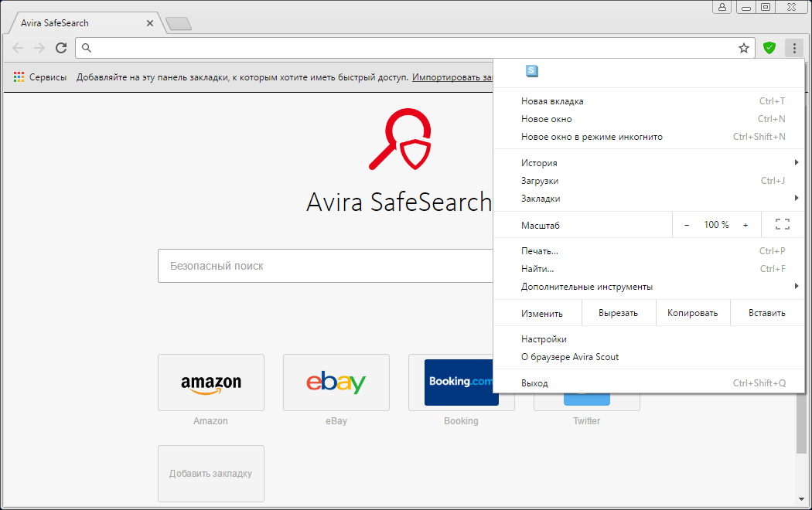Choose Печать... from the menu
The height and width of the screenshot is (510, 812).
coord(650,251)
